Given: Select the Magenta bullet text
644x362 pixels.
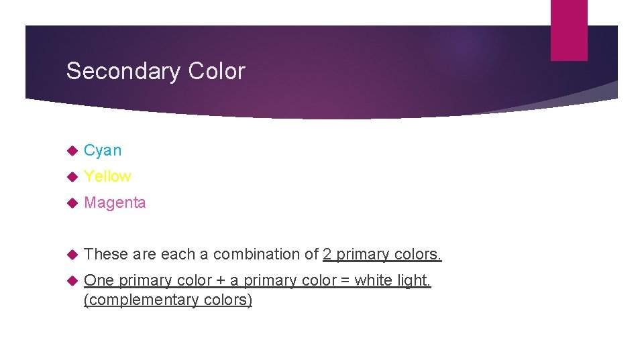Looking at the screenshot, I should (x=115, y=202).
